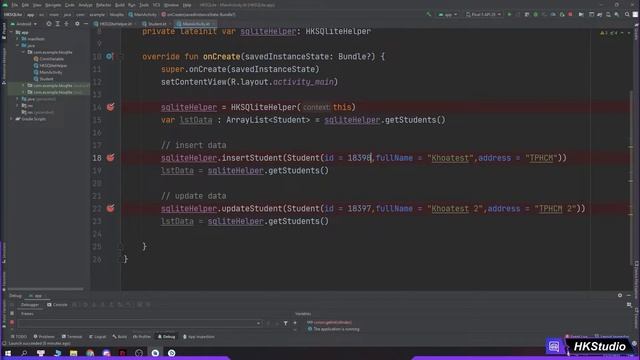Run the app with green play button
The width and height of the screenshot is (640, 360).
point(509,14)
